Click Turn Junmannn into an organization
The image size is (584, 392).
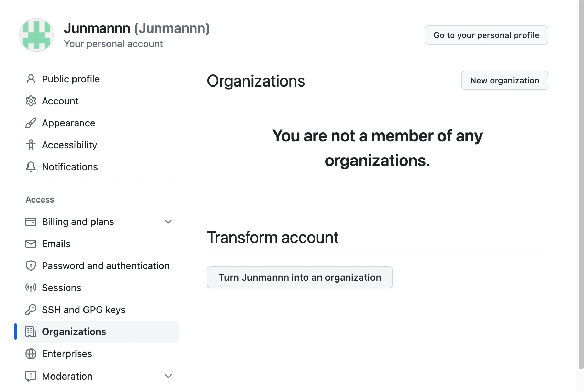click(x=300, y=277)
